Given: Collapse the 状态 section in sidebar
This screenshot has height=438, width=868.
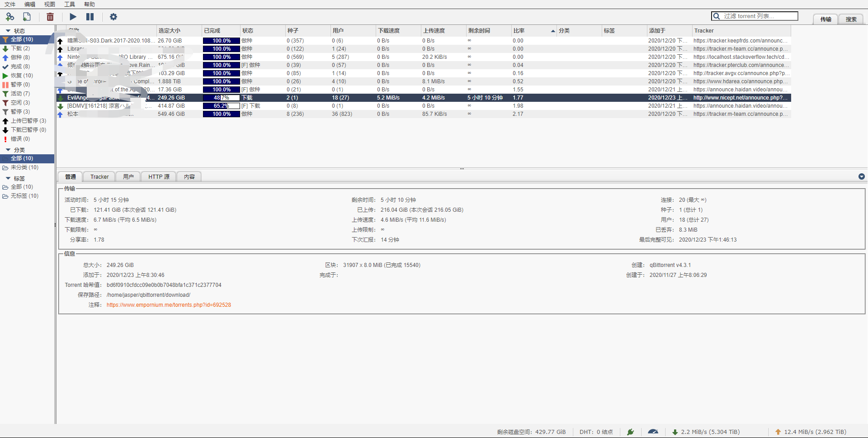Looking at the screenshot, I should (x=8, y=31).
